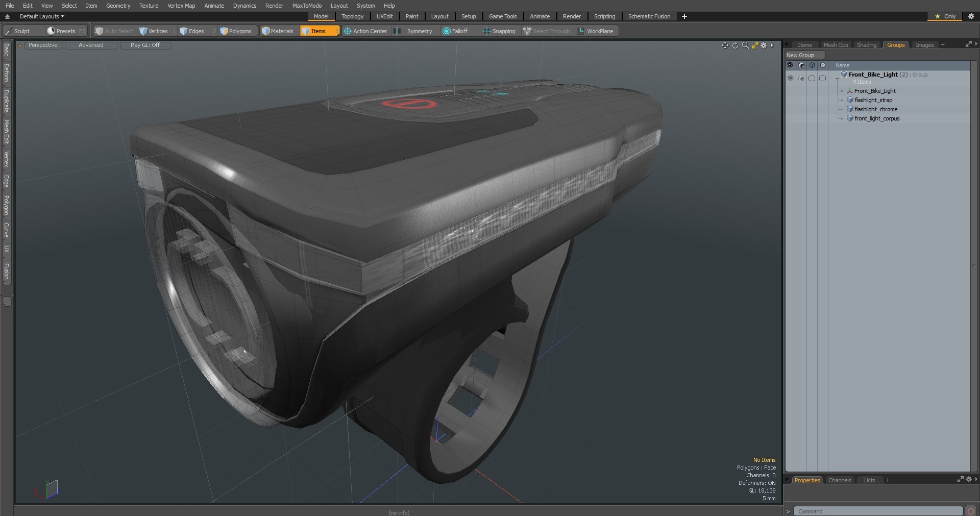980x516 pixels.
Task: Select the flashlight_strap mesh item
Action: coord(873,100)
